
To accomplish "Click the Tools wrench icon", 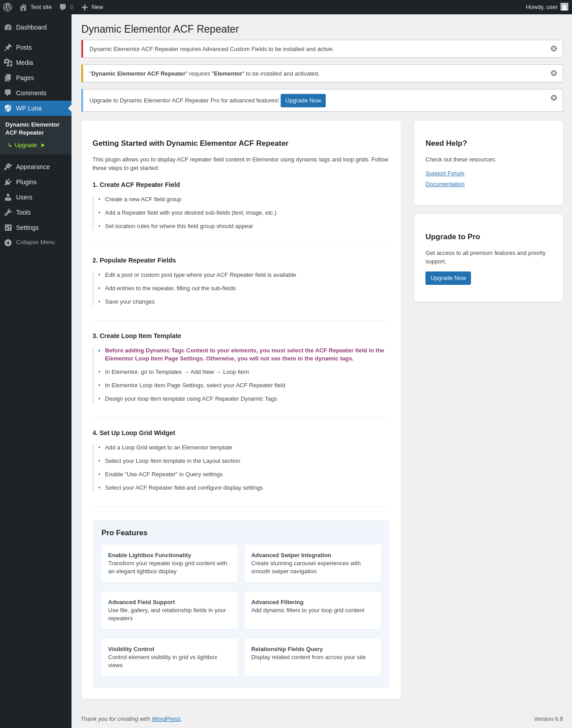I will pos(8,212).
